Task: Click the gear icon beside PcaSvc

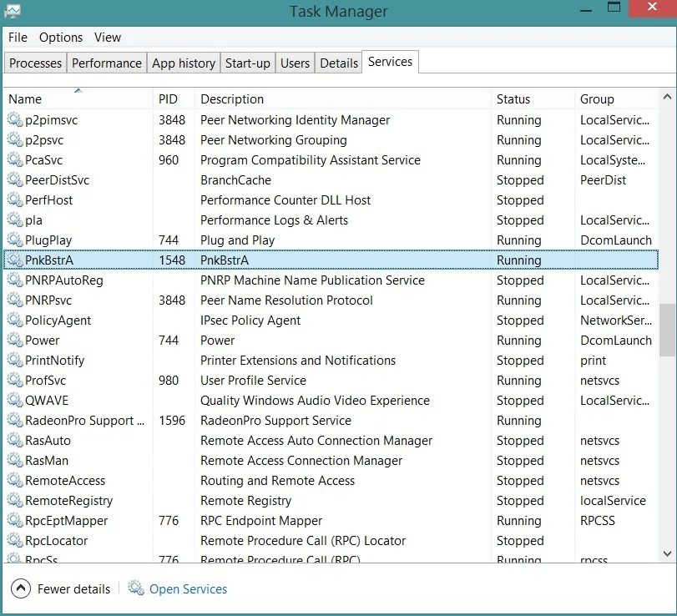Action: (15, 159)
